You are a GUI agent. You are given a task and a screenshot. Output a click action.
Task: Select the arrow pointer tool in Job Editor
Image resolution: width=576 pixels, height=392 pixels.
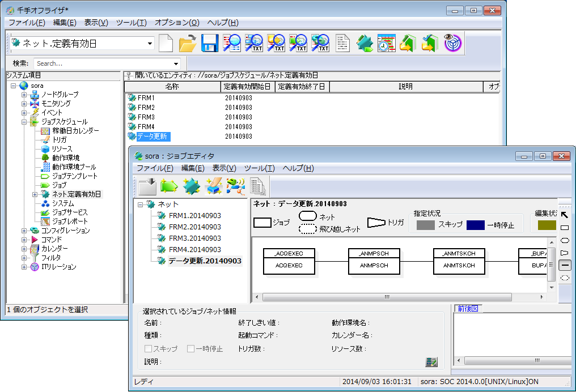pyautogui.click(x=565, y=215)
